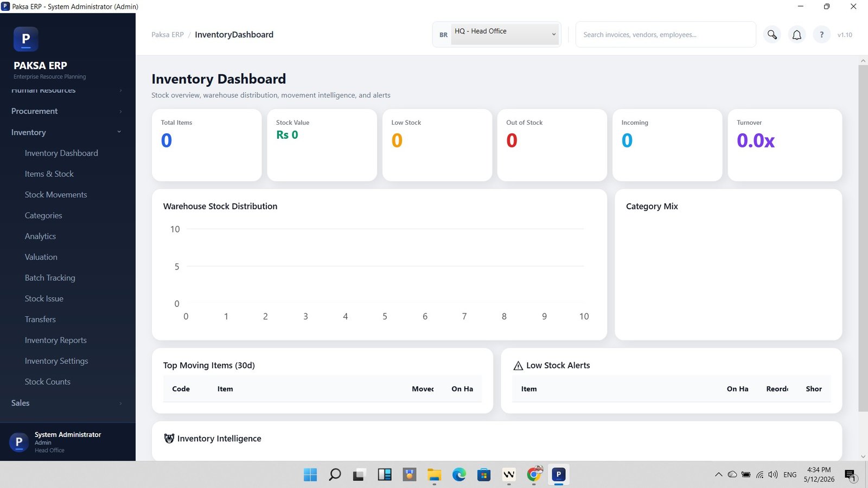Screen dimensions: 868x488
Task: Open Stock Counts page
Action: pos(47,382)
